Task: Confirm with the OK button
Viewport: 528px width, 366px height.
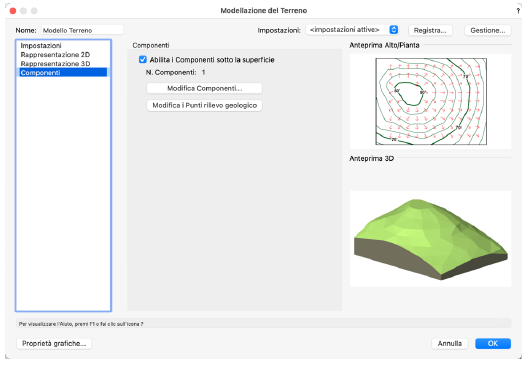Action: click(493, 343)
